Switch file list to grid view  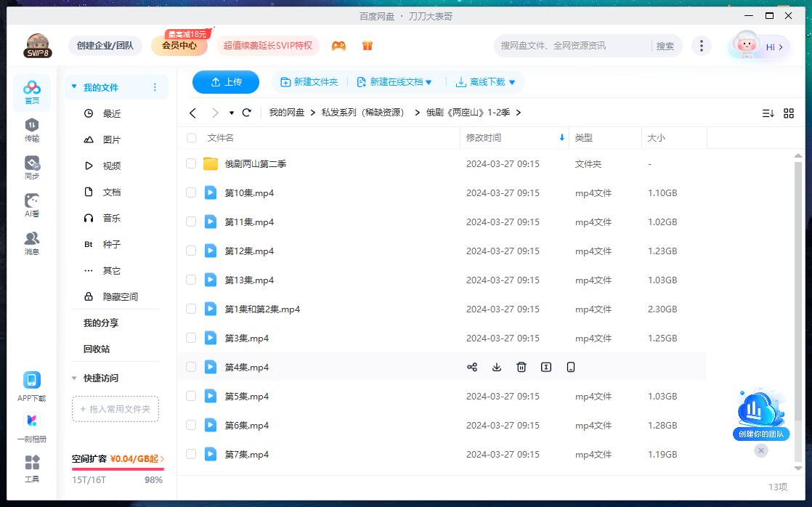click(x=789, y=113)
